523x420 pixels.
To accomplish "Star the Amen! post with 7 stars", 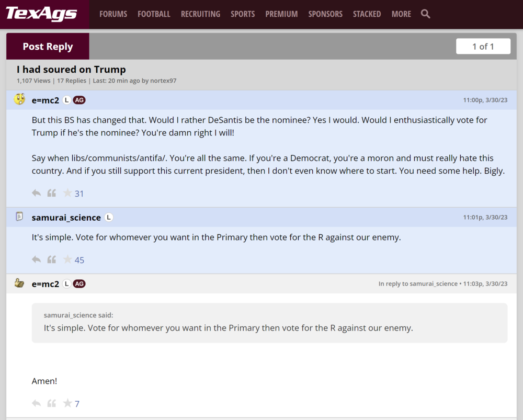I will [67, 403].
